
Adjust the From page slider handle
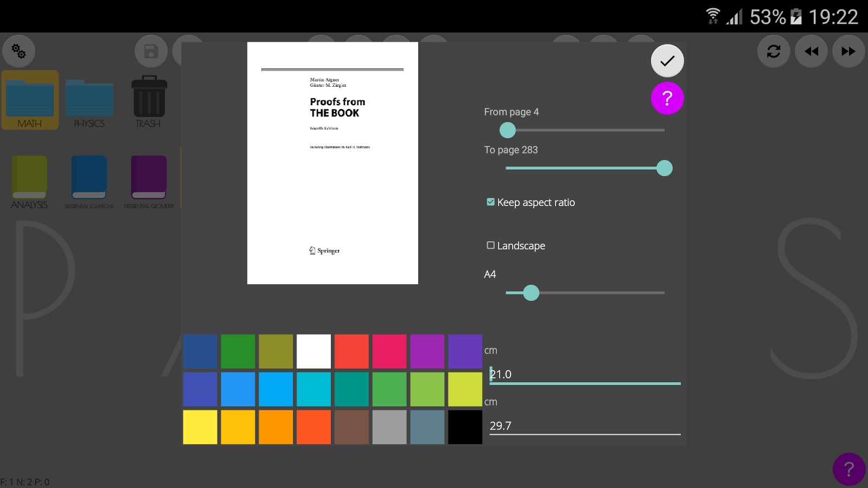pos(507,130)
